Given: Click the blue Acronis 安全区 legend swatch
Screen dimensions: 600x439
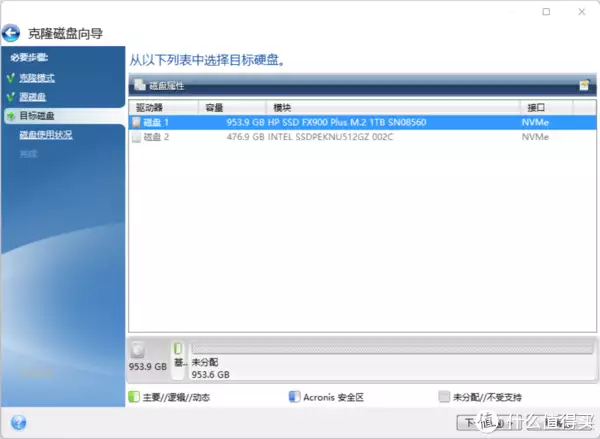Looking at the screenshot, I should [294, 397].
